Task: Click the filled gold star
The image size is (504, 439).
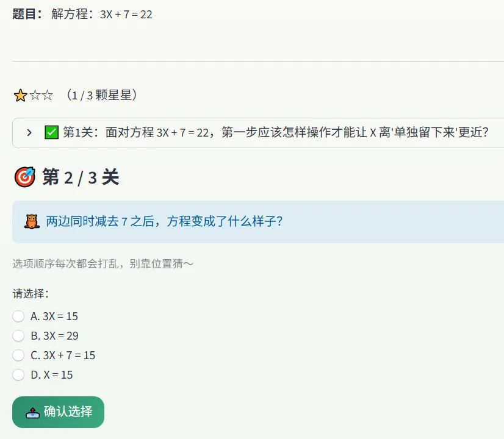Action: pos(20,96)
